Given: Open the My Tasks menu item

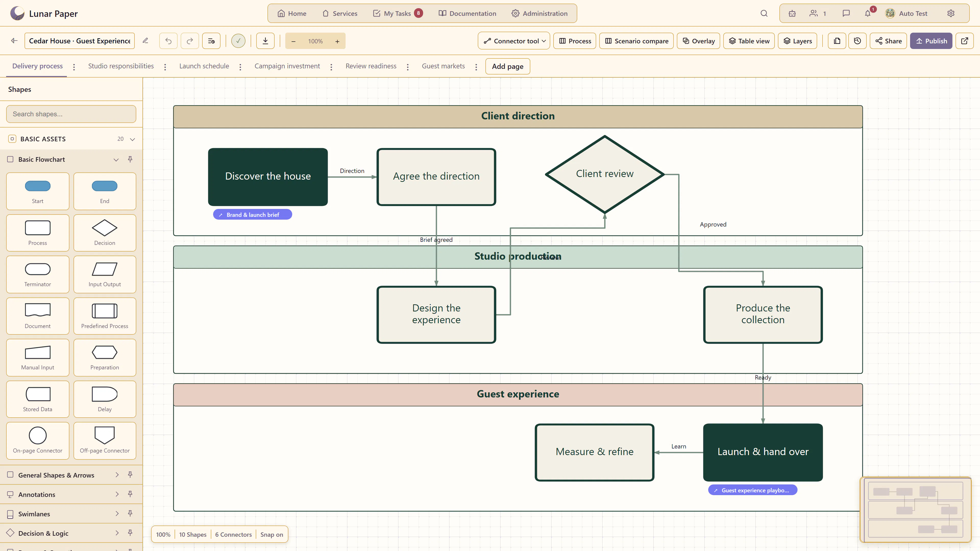Looking at the screenshot, I should 398,13.
